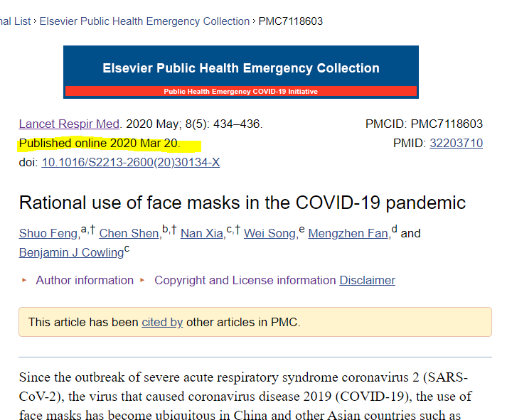Open author Nan Xia's link
The width and height of the screenshot is (507, 420).
coord(201,233)
